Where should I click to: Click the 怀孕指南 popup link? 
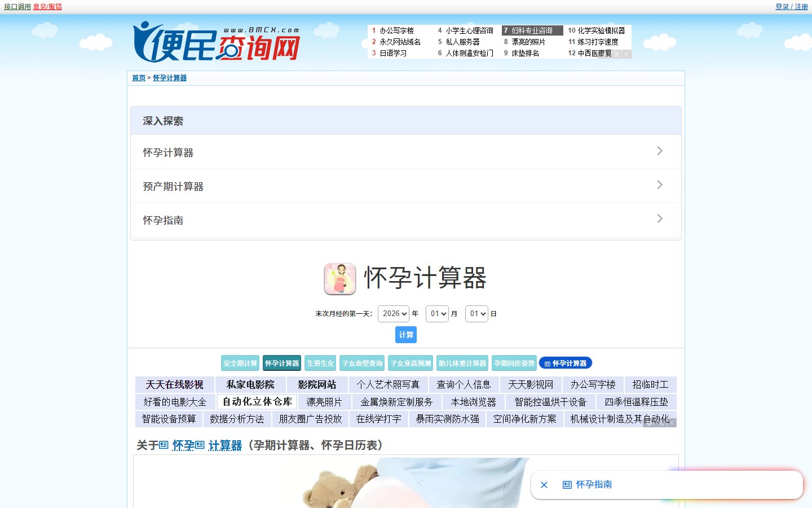coord(588,485)
